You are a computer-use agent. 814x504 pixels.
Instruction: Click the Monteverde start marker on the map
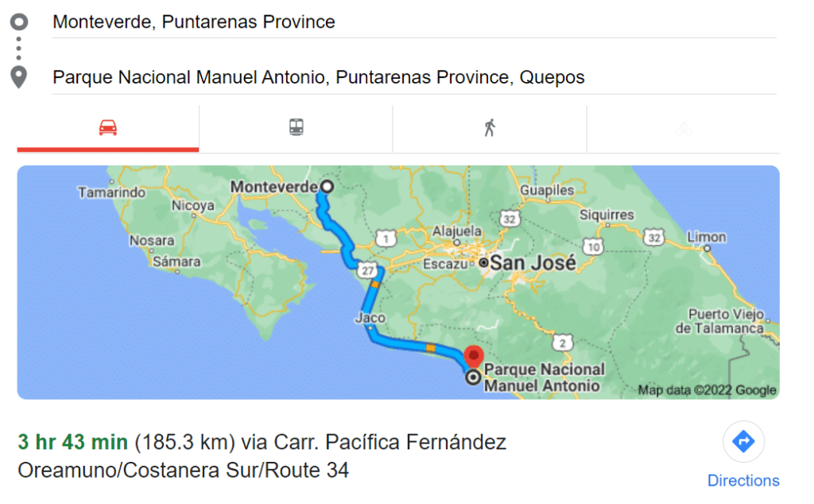point(325,186)
